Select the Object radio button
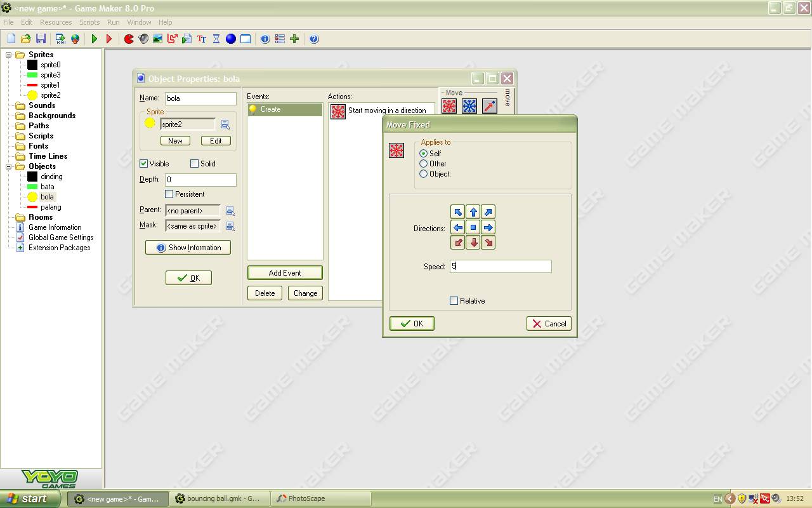 click(424, 174)
